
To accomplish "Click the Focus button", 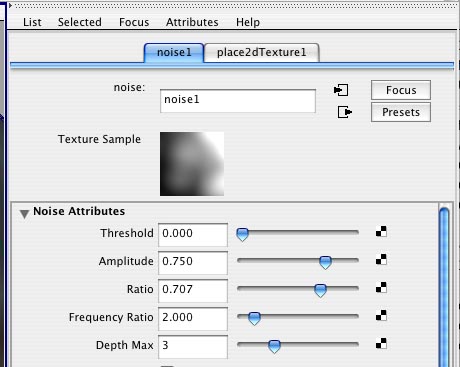I will (401, 90).
